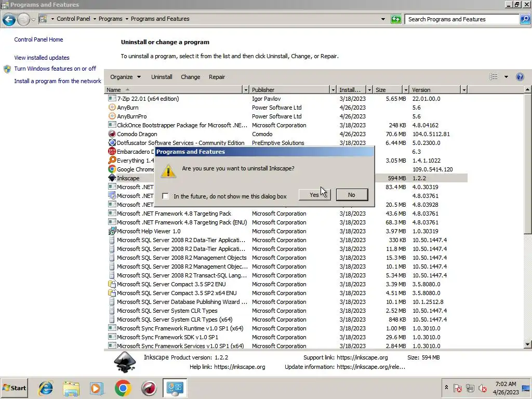Viewport: 532px width, 399px height.
Task: Click the Microsoft Help Viewer icon
Action: [x=112, y=231]
